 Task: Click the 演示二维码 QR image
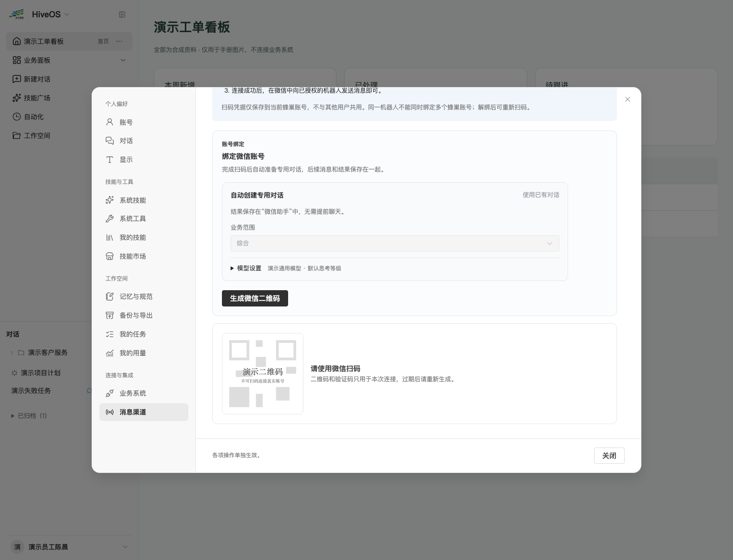(x=263, y=374)
